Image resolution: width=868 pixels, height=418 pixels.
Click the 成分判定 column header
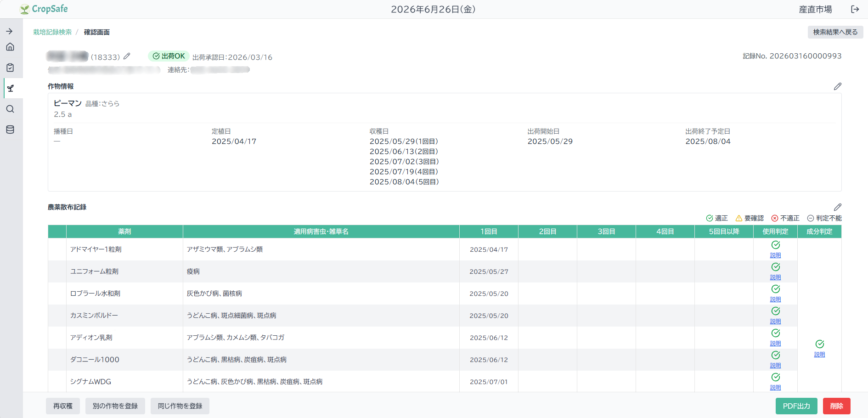(819, 232)
